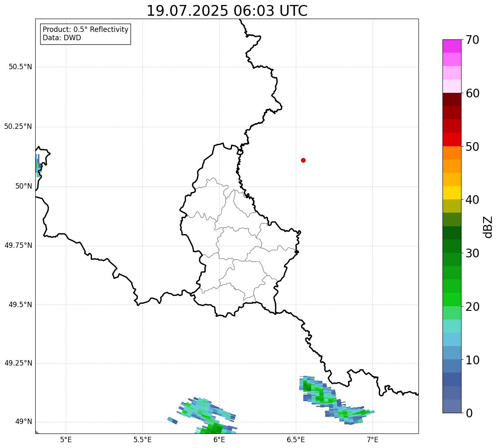Click the title '19.07.2025 06:03 UTC'

[227, 11]
